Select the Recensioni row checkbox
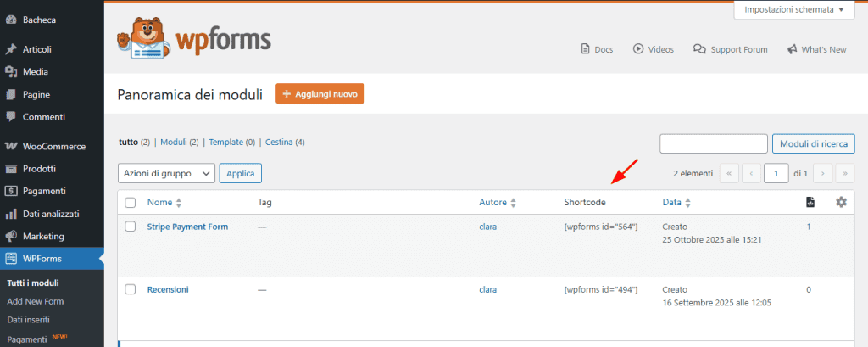This screenshot has width=868, height=347. tap(130, 289)
